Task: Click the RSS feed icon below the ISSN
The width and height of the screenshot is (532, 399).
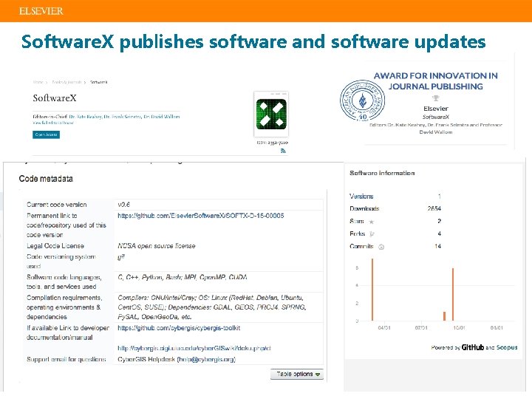Action: 283,151
